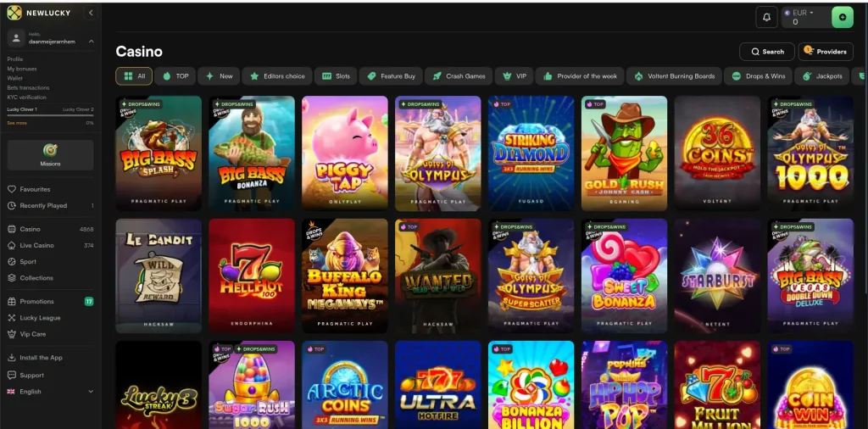The image size is (868, 429).
Task: Open the Support chat icon
Action: (x=12, y=376)
